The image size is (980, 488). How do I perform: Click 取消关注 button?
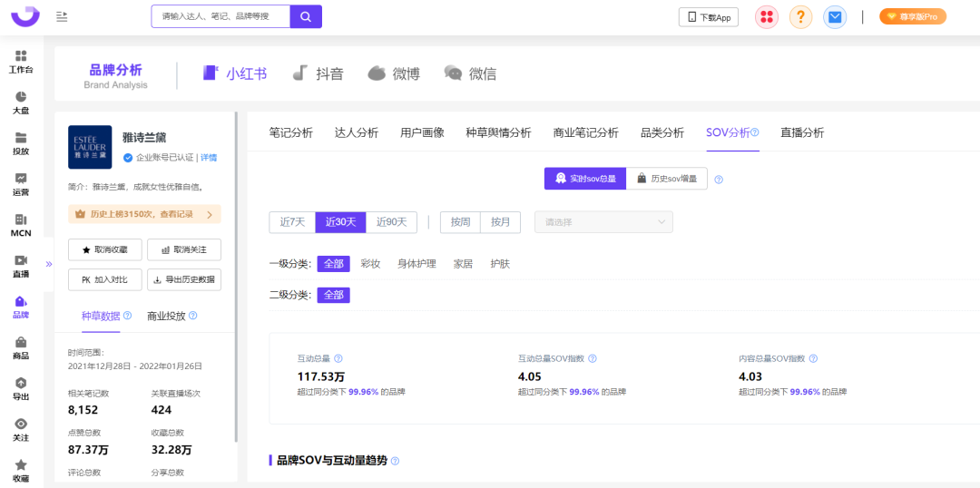(x=183, y=250)
